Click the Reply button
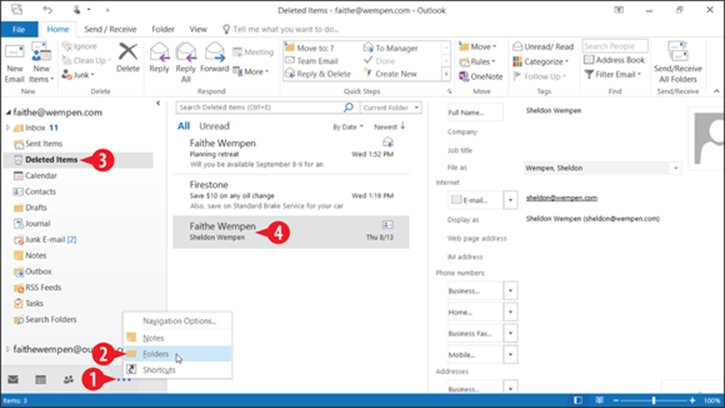Image resolution: width=725 pixels, height=408 pixels. 159,58
